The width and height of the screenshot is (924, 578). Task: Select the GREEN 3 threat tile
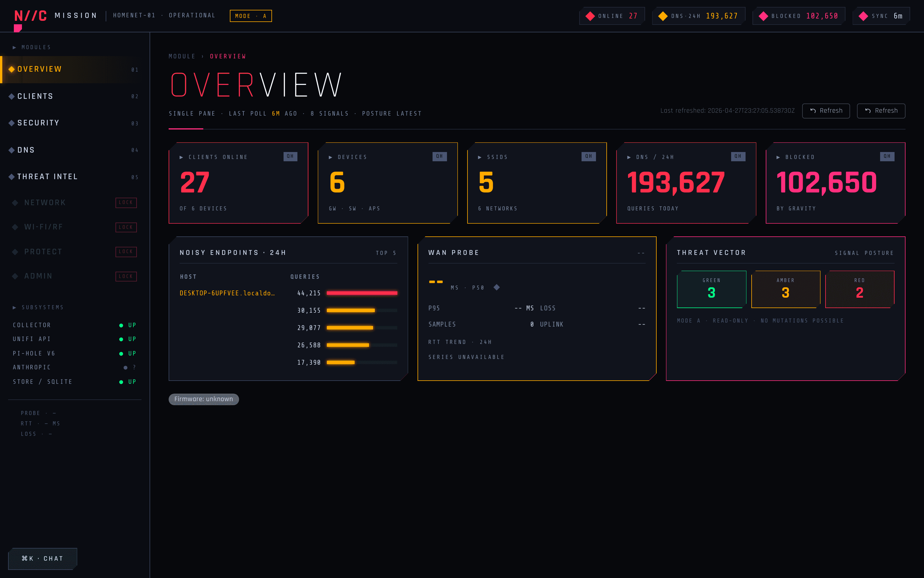point(711,289)
